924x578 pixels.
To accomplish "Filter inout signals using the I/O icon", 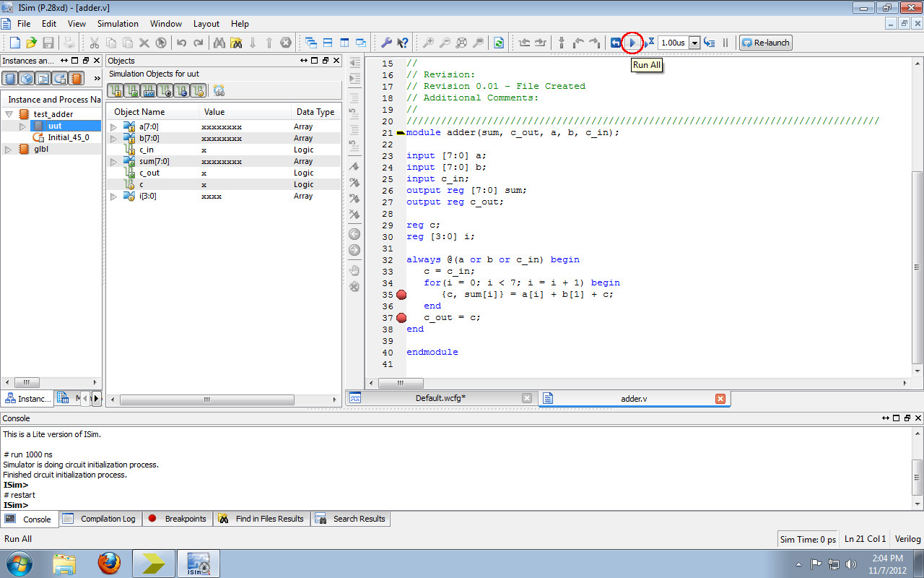I will (x=148, y=90).
